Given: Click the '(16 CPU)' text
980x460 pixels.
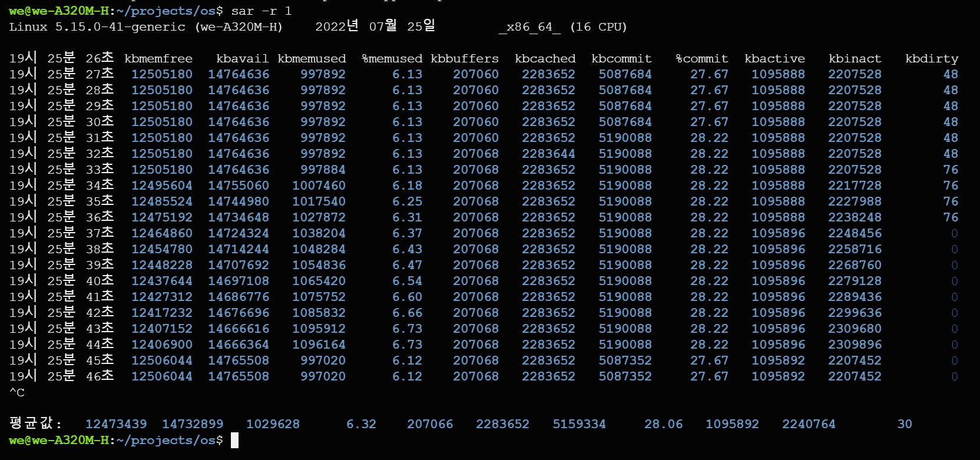Looking at the screenshot, I should click(598, 27).
